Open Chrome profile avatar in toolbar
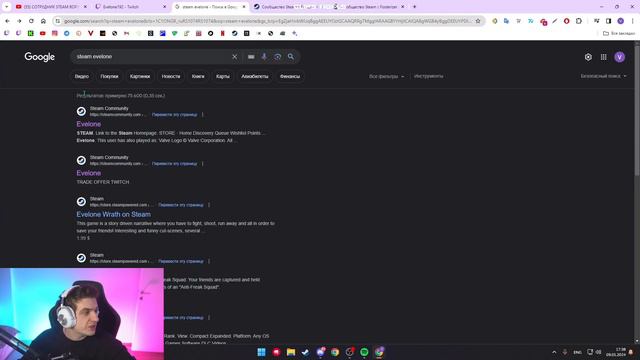Screen dimensions: 640x360 click(x=620, y=21)
